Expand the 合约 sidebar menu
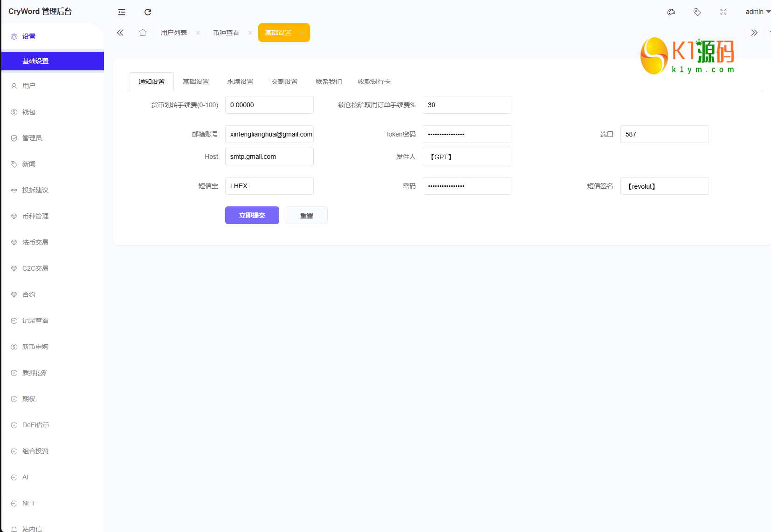 (53, 294)
